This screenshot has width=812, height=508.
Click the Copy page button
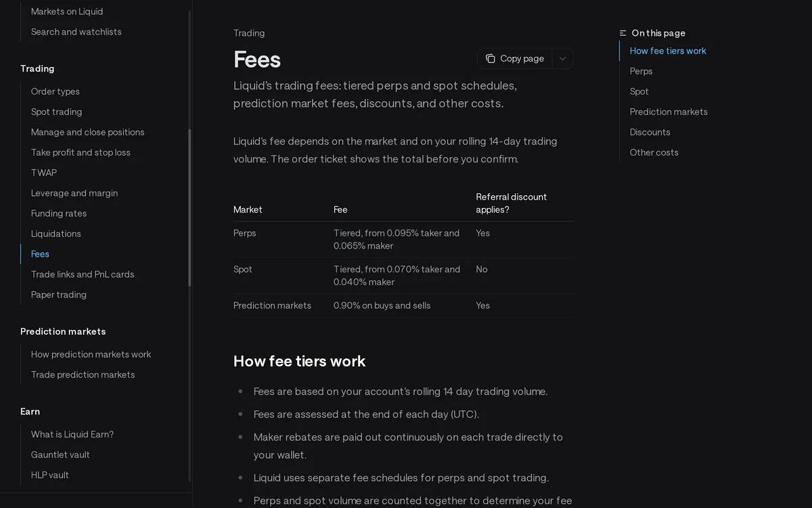click(515, 59)
